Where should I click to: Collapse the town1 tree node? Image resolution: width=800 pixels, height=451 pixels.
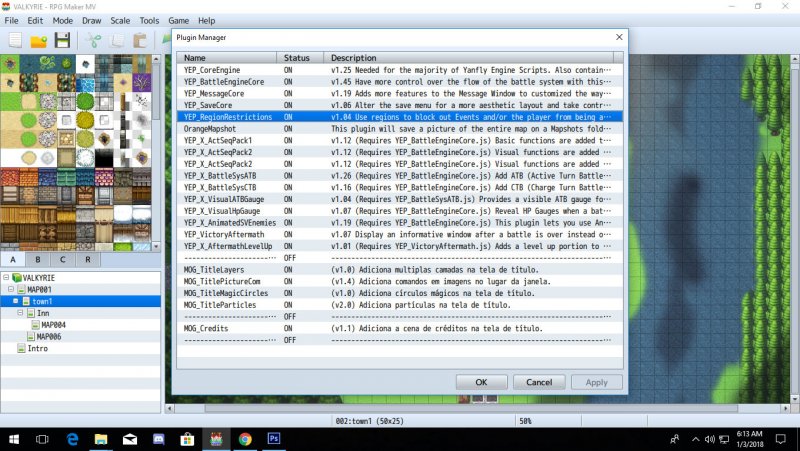click(16, 301)
